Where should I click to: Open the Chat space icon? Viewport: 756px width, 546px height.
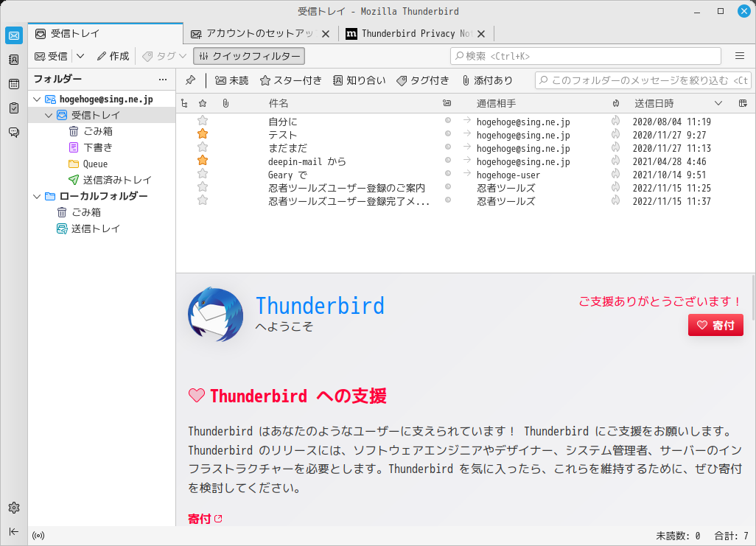pyautogui.click(x=14, y=132)
